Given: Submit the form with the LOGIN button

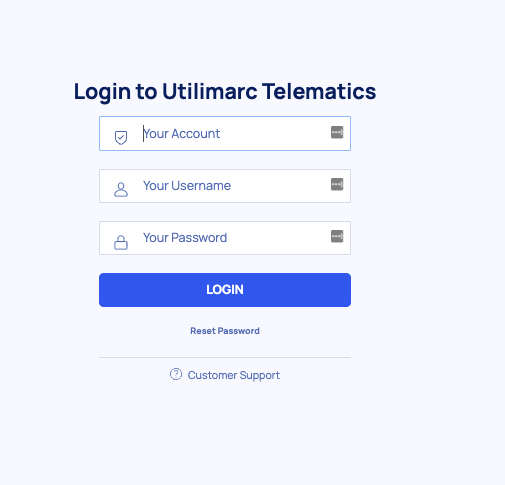Looking at the screenshot, I should pos(225,290).
